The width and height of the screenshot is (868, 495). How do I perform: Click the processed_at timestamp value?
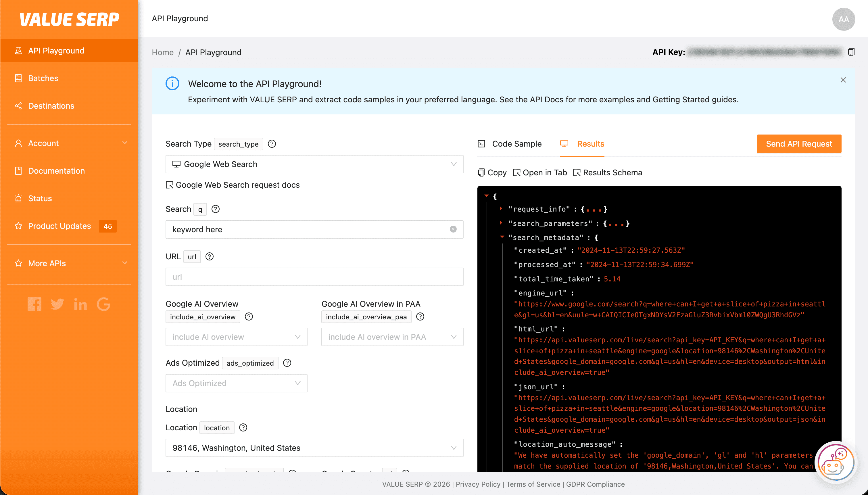point(640,264)
